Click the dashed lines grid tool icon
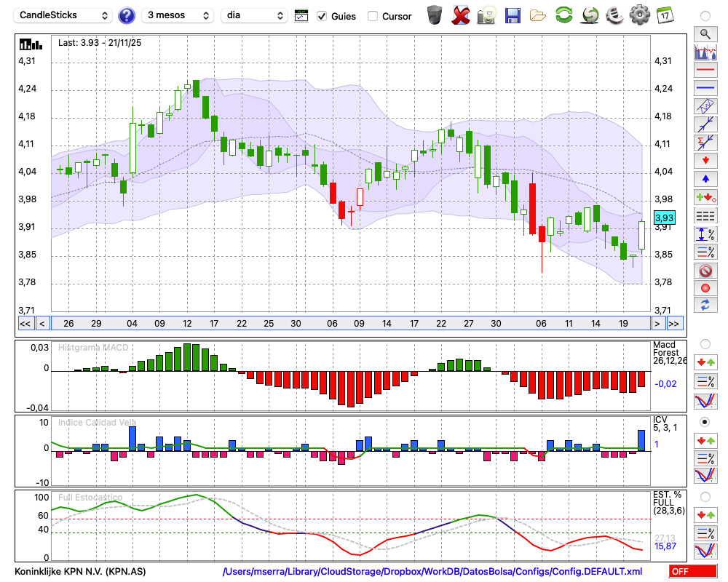 (x=705, y=216)
